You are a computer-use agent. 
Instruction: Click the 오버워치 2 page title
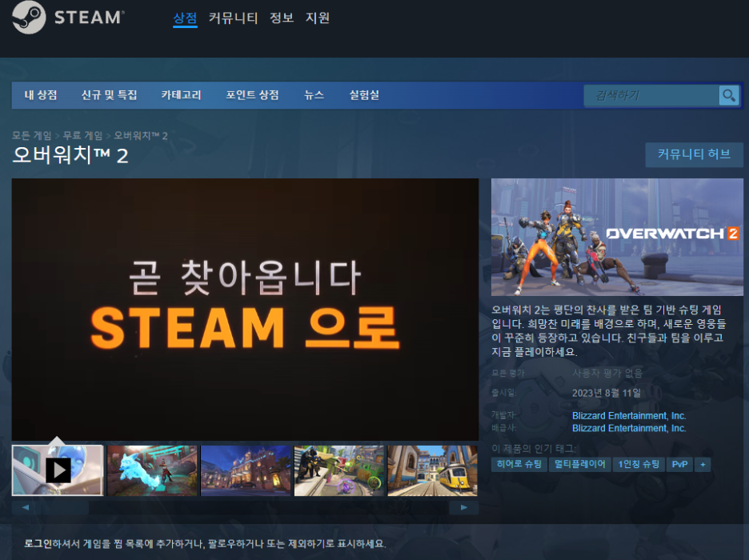70,155
